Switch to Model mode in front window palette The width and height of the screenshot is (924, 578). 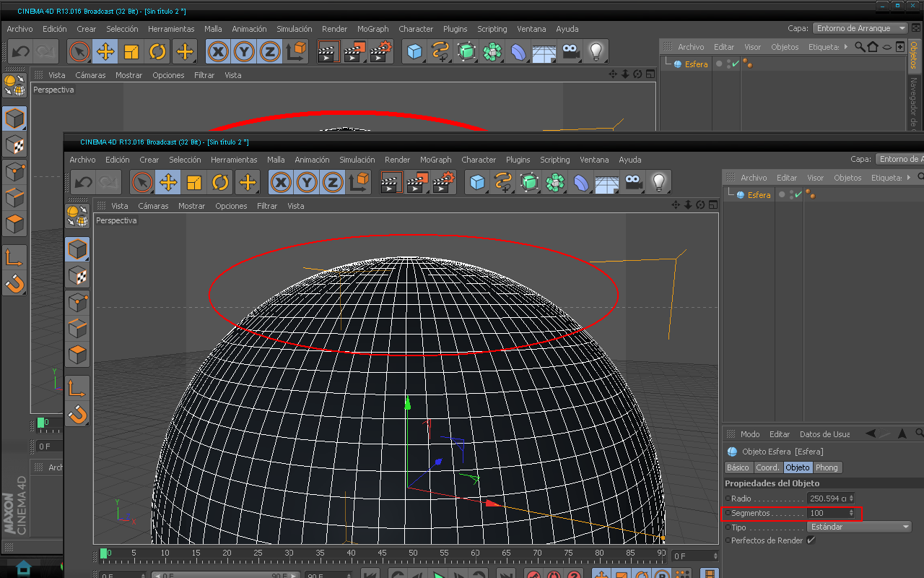click(x=77, y=249)
